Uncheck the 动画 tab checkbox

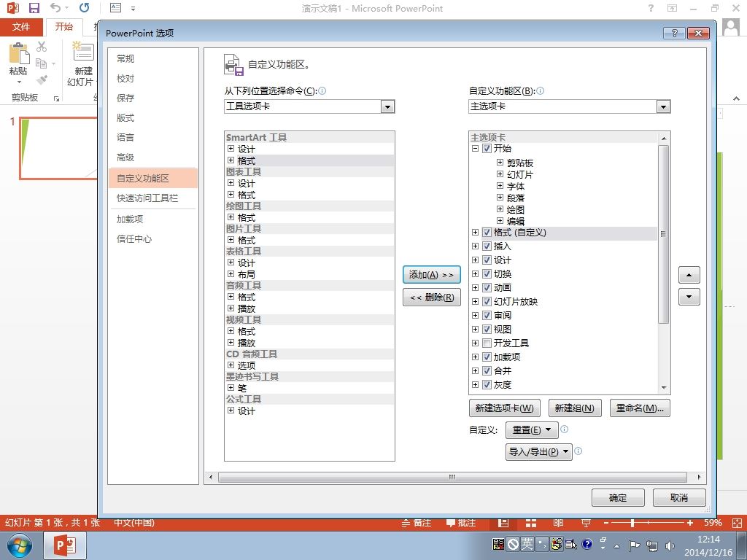click(487, 287)
